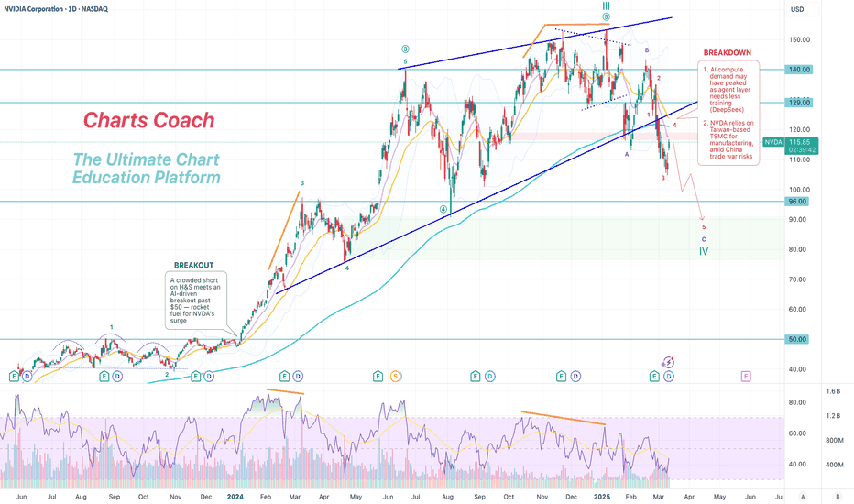This screenshot has width=854, height=504.
Task: Select the 50.00 horizontal line price label
Action: (797, 339)
